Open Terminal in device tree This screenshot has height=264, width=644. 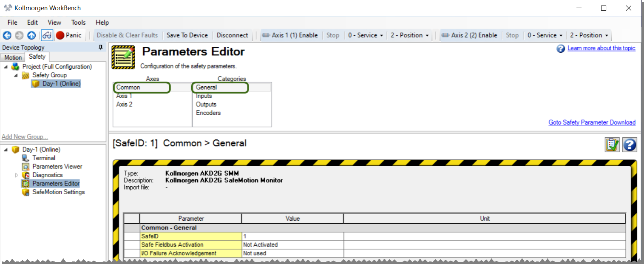click(44, 158)
